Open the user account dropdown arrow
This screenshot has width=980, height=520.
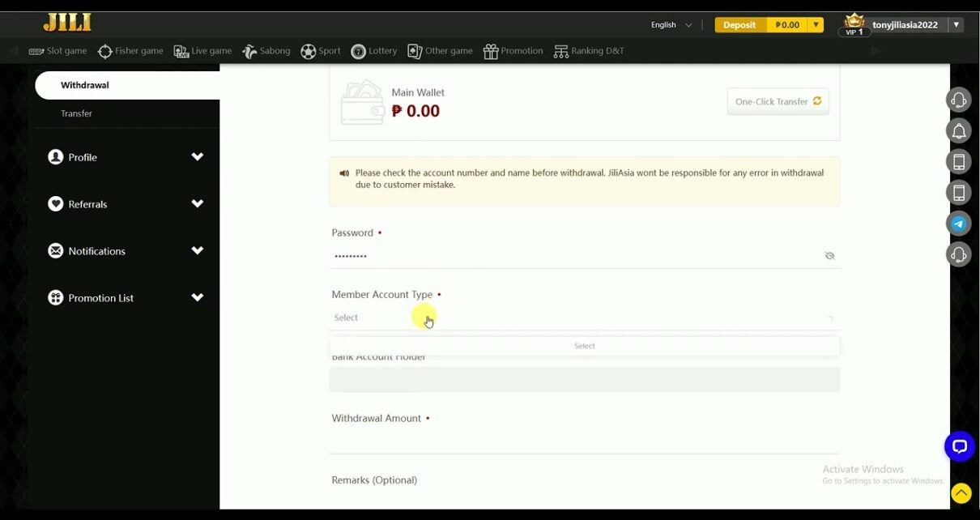957,25
